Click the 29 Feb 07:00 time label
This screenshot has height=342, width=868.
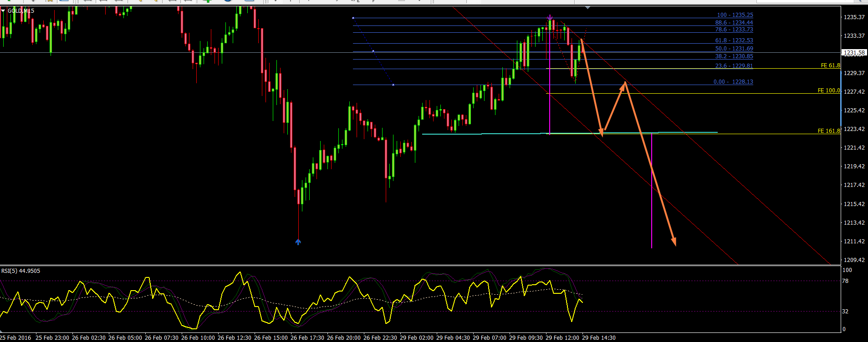pos(490,338)
